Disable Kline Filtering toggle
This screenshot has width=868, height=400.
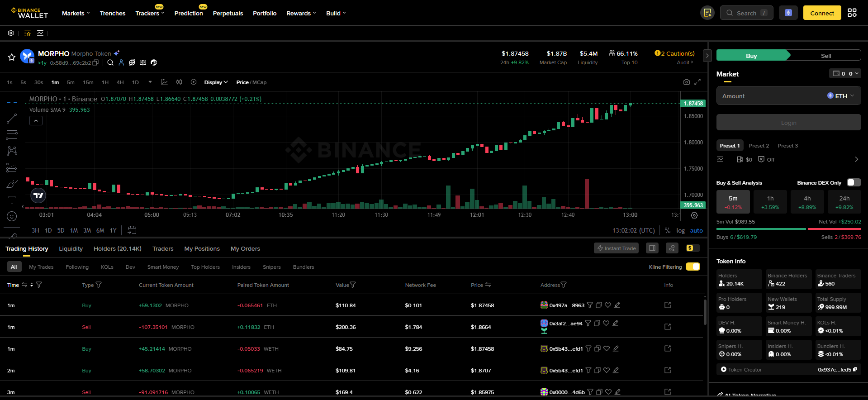click(x=693, y=267)
